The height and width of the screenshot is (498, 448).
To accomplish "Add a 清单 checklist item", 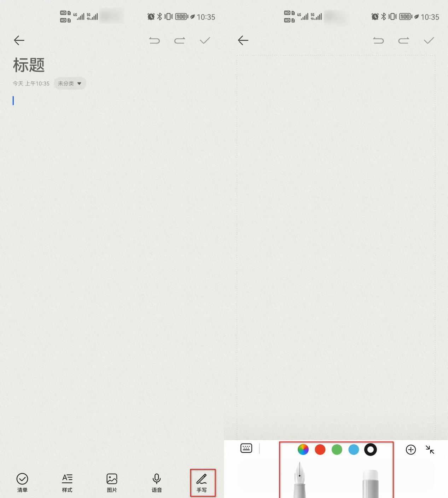I will [22, 483].
